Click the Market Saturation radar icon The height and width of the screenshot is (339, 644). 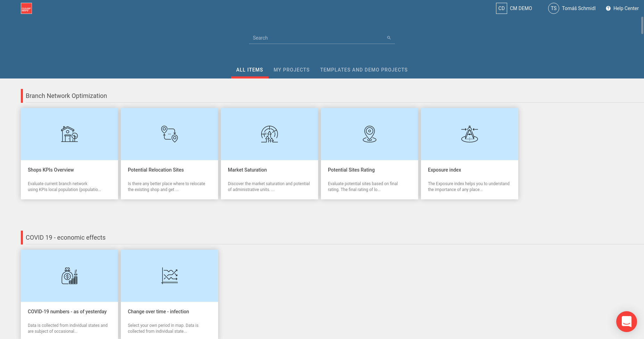coord(270,134)
